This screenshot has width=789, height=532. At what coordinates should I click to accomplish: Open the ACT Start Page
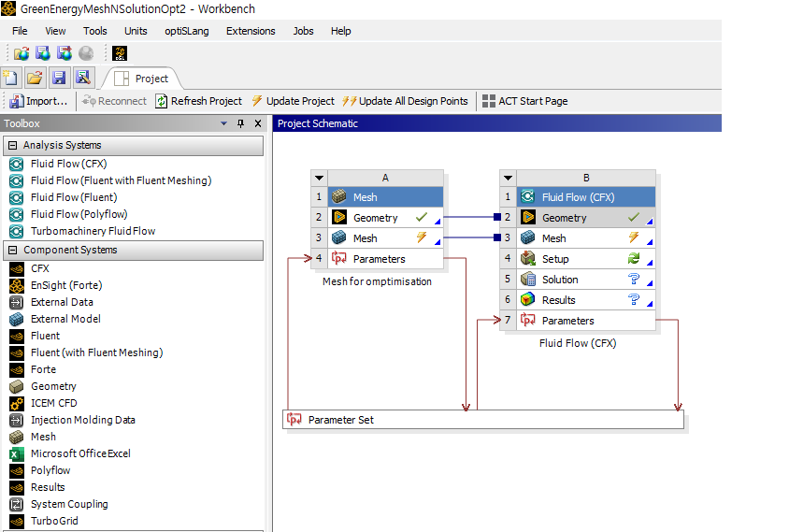524,101
